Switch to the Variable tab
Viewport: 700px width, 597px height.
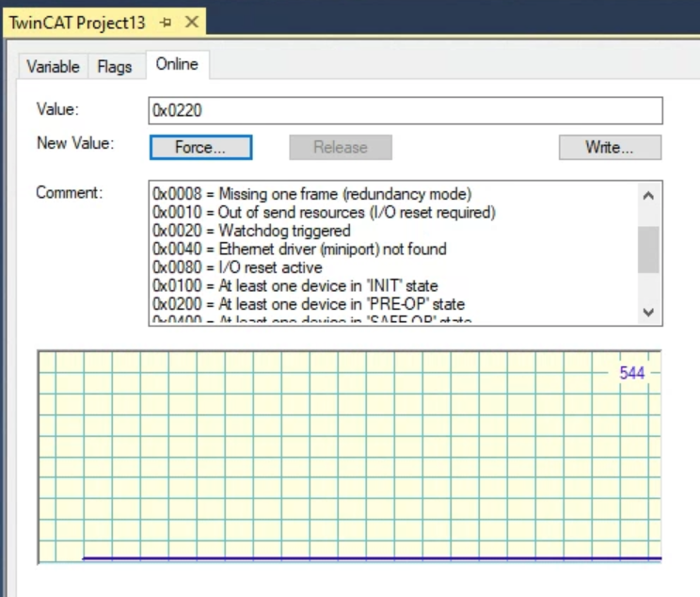(53, 67)
